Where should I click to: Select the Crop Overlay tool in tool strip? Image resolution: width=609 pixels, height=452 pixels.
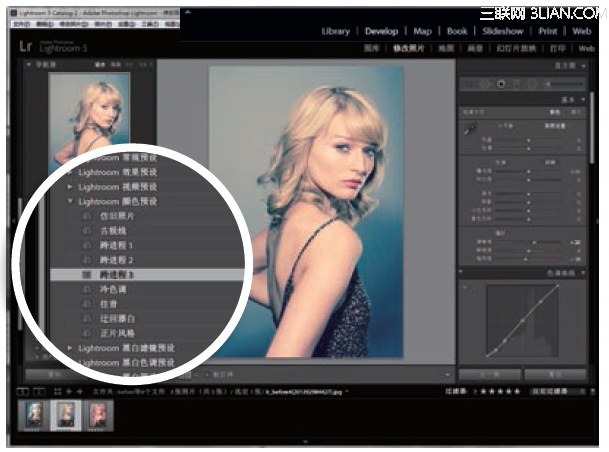pyautogui.click(x=469, y=84)
